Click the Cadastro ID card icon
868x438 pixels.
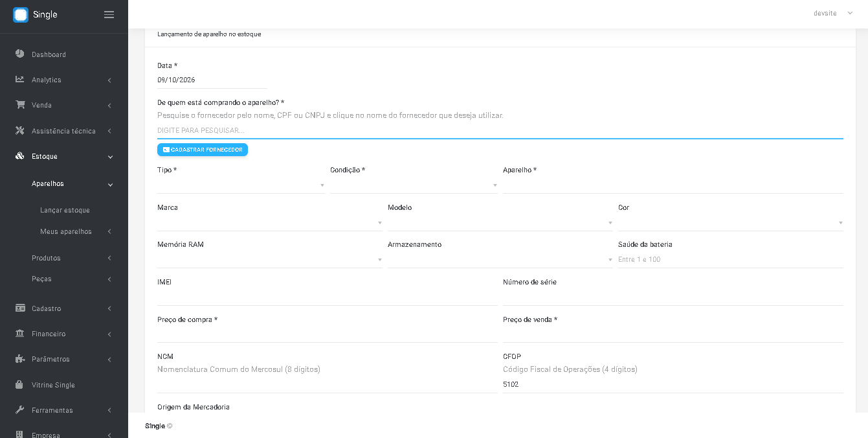coord(20,308)
